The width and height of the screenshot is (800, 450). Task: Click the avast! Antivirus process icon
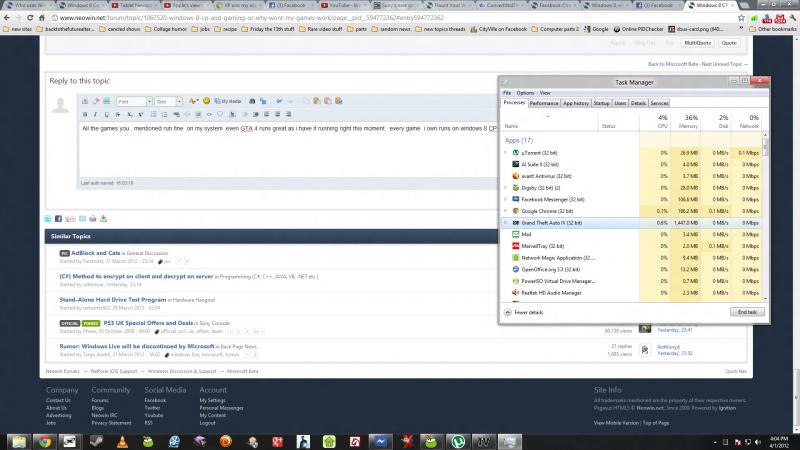point(515,176)
